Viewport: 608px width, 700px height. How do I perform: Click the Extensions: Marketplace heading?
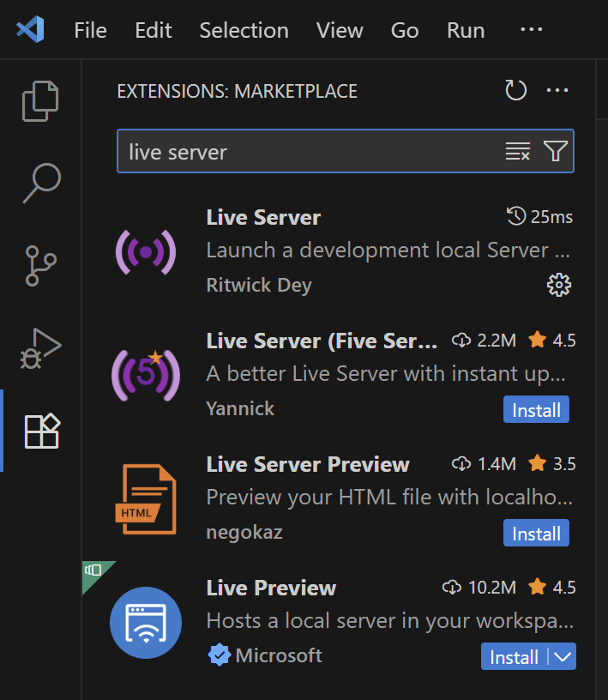coord(237,92)
